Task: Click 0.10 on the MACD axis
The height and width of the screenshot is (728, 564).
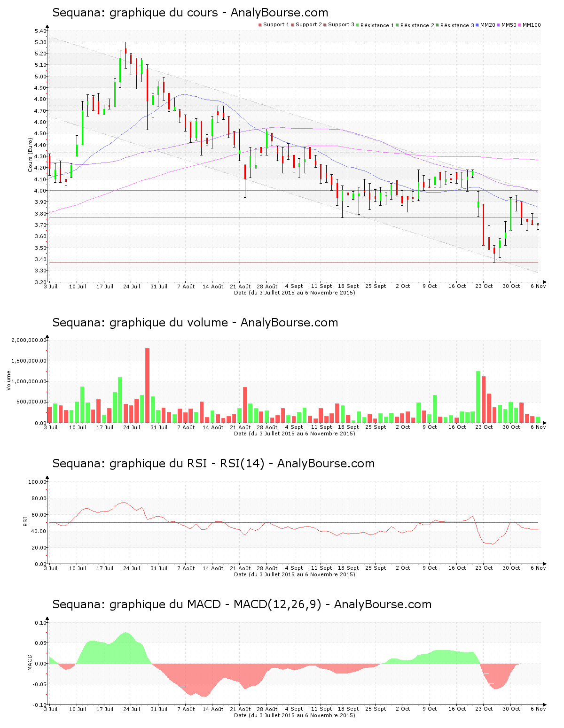Action: [40, 623]
